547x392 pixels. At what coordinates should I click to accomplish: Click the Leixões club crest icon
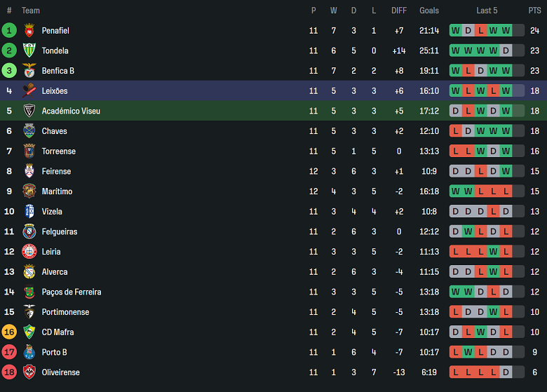coord(29,90)
